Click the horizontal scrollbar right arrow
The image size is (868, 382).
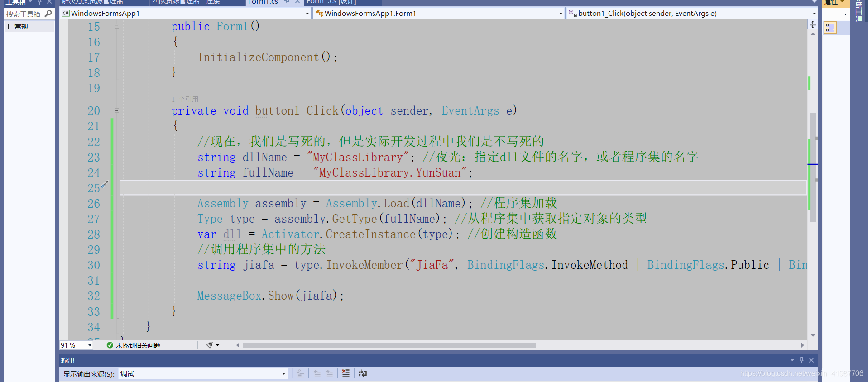(803, 345)
